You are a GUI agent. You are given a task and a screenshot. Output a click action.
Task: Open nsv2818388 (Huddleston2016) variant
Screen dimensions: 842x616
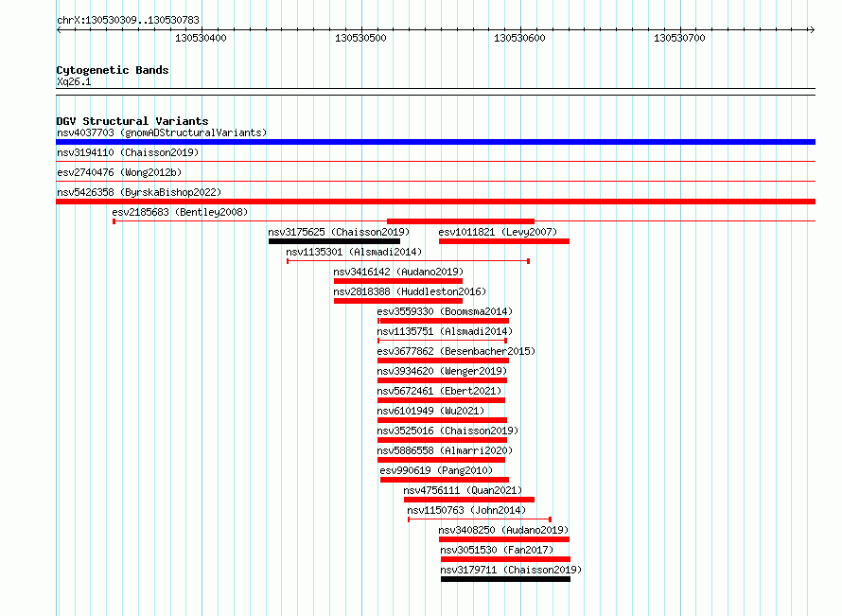(410, 291)
